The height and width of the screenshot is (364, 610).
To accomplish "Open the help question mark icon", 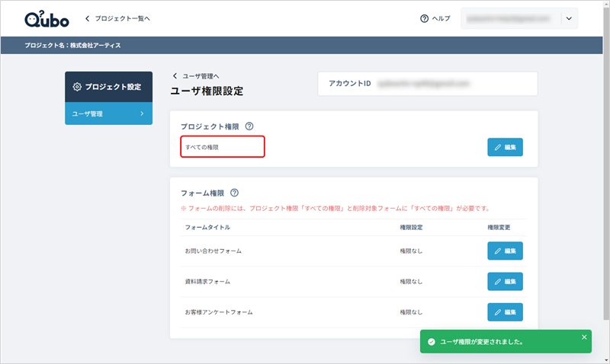I will click(425, 18).
